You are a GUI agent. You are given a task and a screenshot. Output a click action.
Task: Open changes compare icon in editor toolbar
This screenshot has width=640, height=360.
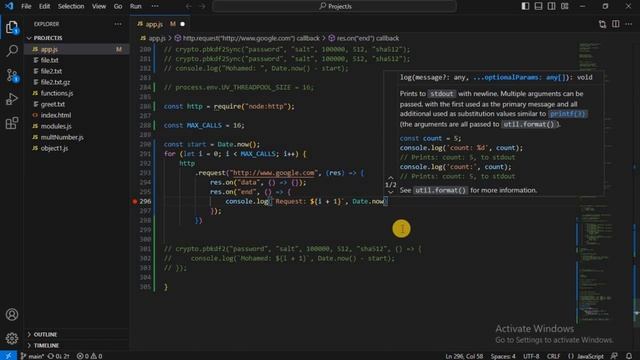point(602,24)
